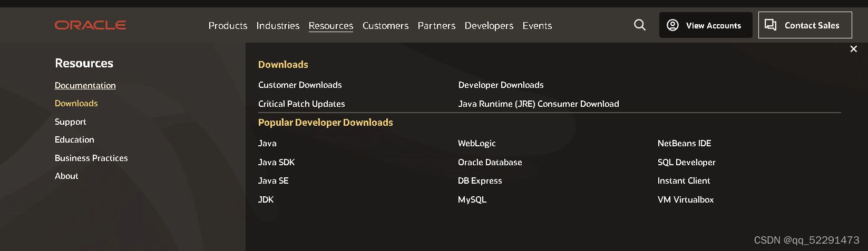The height and width of the screenshot is (251, 868).
Task: Open the Customers menu
Action: 385,25
